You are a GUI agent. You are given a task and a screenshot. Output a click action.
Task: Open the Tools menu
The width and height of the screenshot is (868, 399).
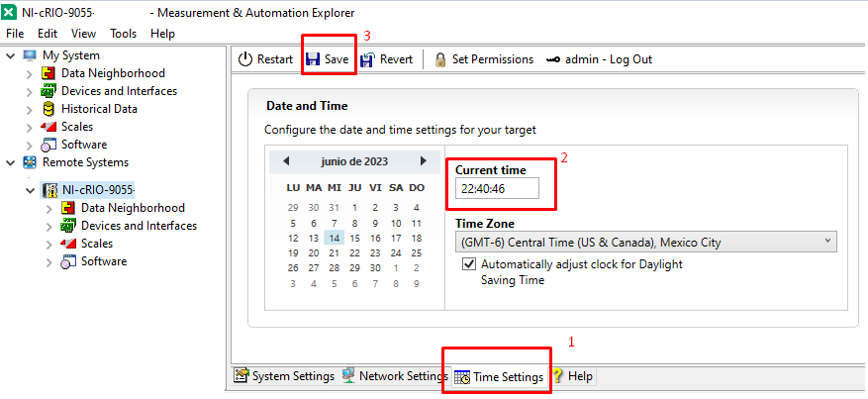click(123, 33)
